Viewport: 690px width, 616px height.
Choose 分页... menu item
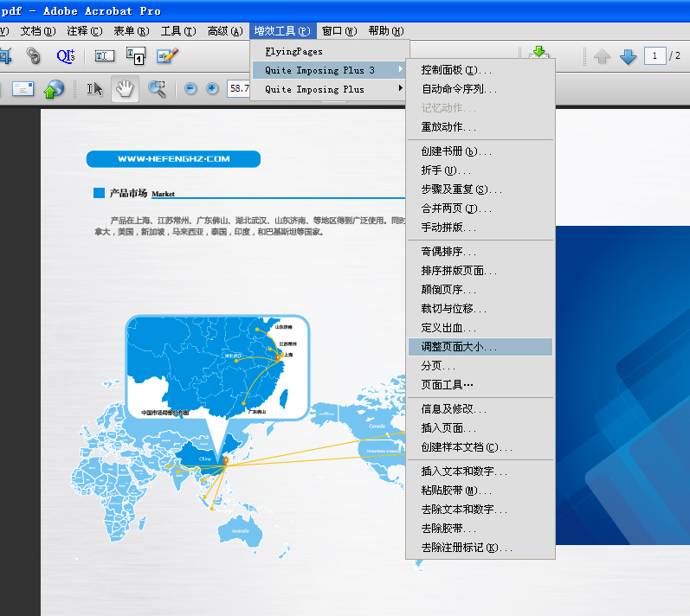pyautogui.click(x=480, y=366)
